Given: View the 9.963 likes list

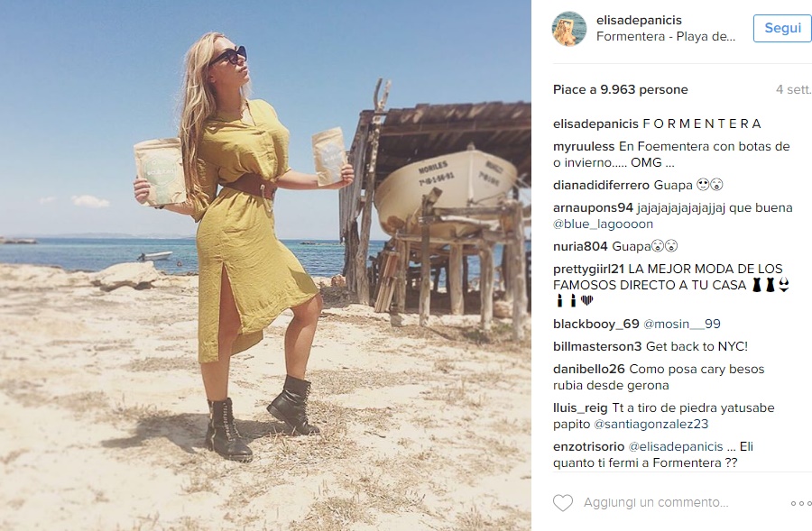Looking at the screenshot, I should point(621,89).
